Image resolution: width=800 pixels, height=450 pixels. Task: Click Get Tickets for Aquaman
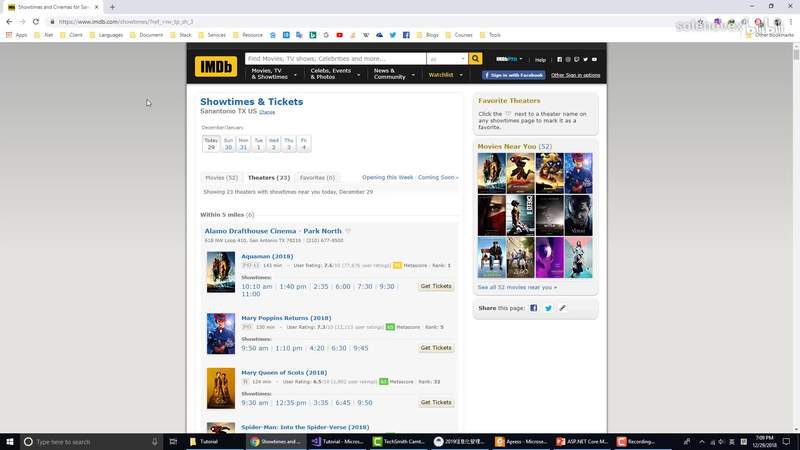click(436, 286)
